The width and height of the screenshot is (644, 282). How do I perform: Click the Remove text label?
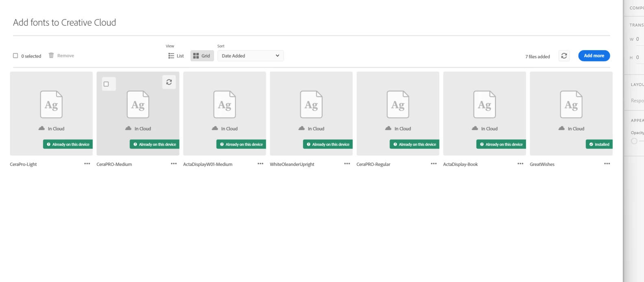click(65, 56)
